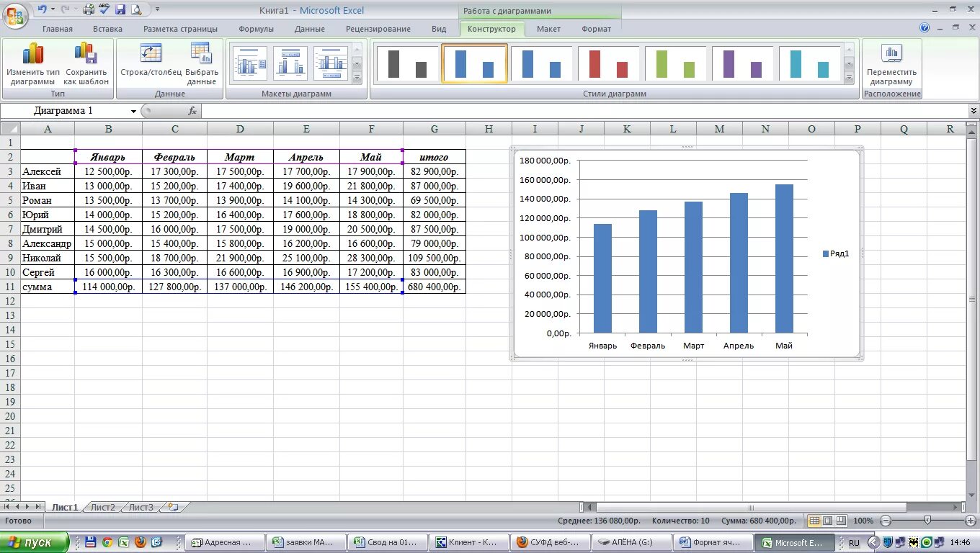
Task: Open Firefox from the quick launch bar
Action: coord(140,542)
